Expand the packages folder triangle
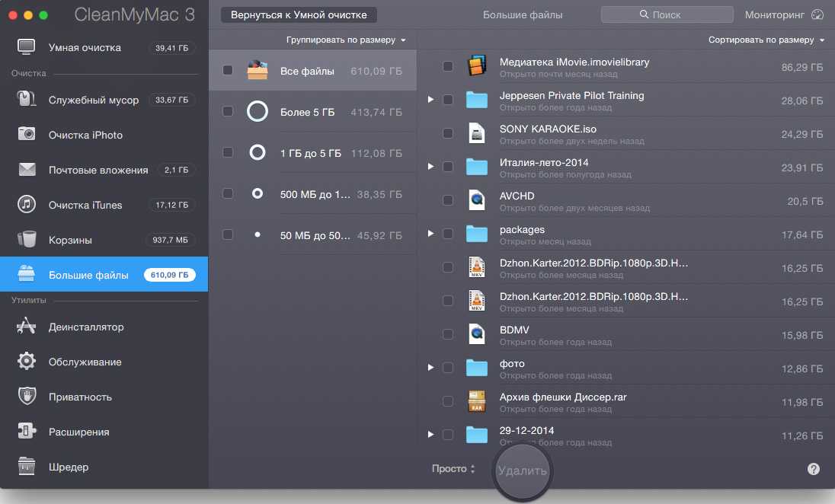The height and width of the screenshot is (504, 835). [430, 234]
